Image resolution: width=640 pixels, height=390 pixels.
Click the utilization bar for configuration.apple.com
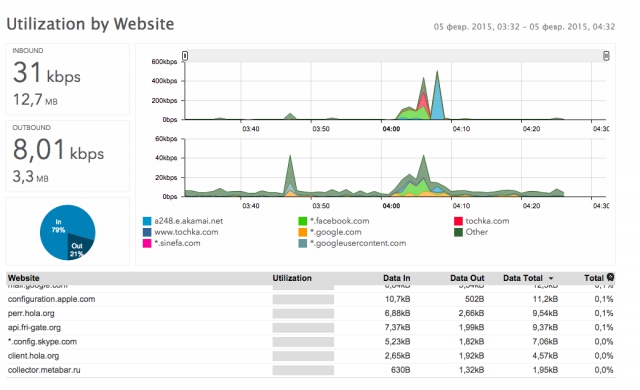pos(303,299)
